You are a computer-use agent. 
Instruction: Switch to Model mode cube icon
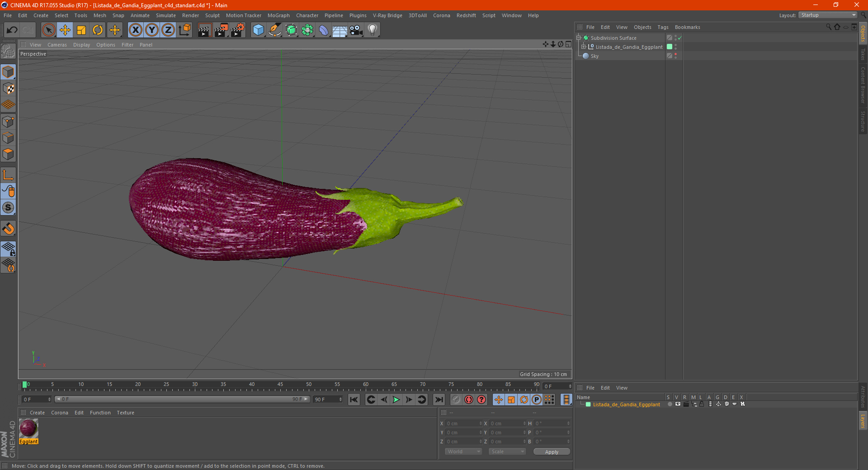pos(8,72)
